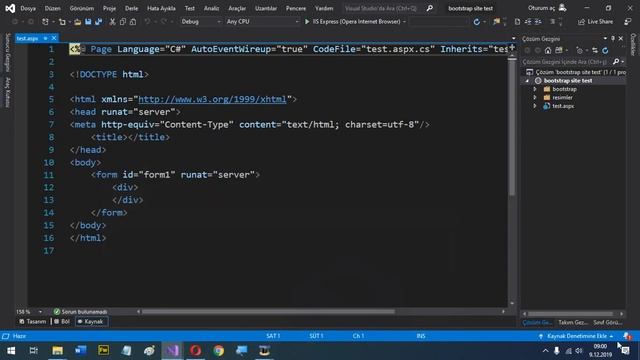Switch to the Takım Gezgini tab

(x=572, y=322)
